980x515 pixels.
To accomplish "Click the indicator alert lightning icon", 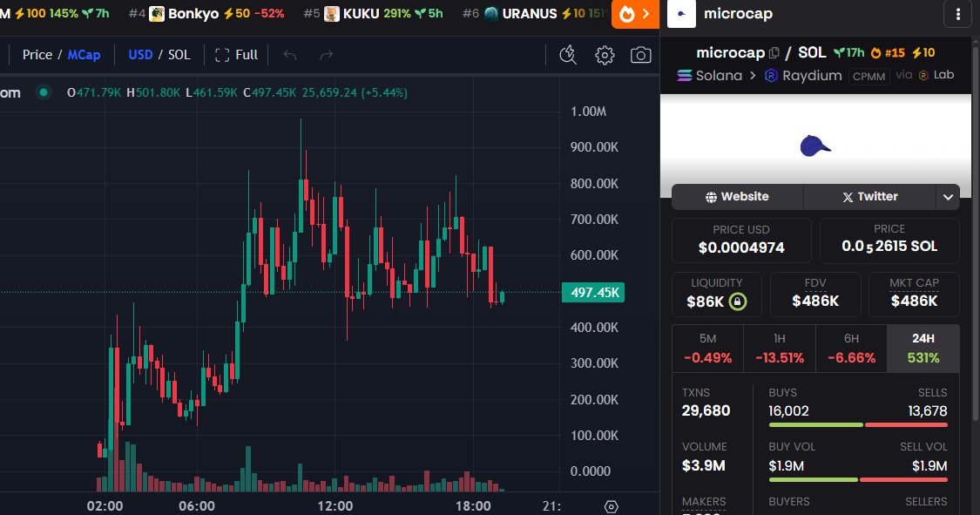I will point(567,55).
